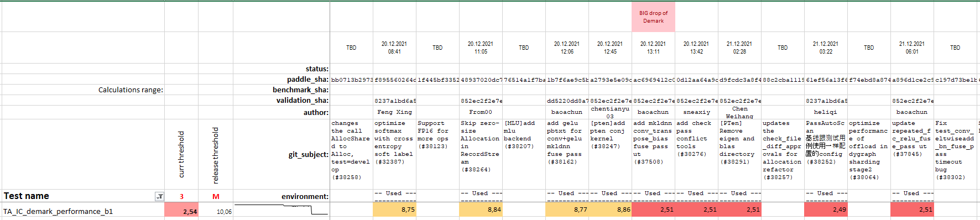The image size is (980, 220).
Task: Select the 'validation_sha:' row label
Action: click(282, 100)
